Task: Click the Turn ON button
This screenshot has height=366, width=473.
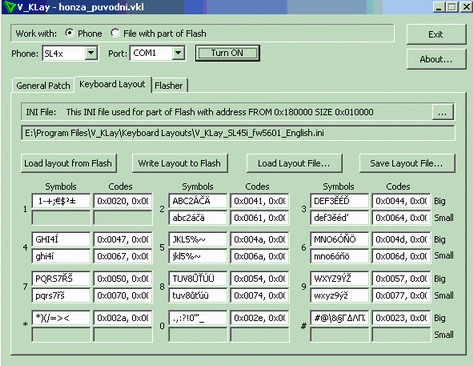Action: click(x=227, y=53)
